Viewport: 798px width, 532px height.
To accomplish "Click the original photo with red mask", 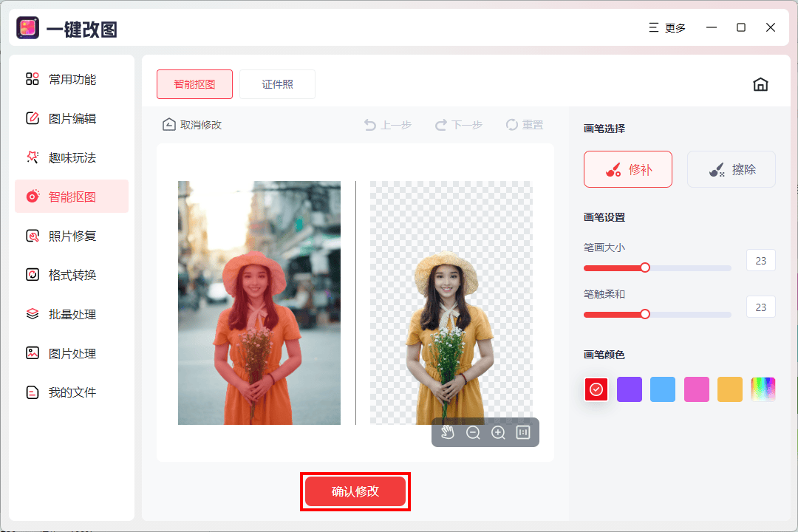I will 259,303.
